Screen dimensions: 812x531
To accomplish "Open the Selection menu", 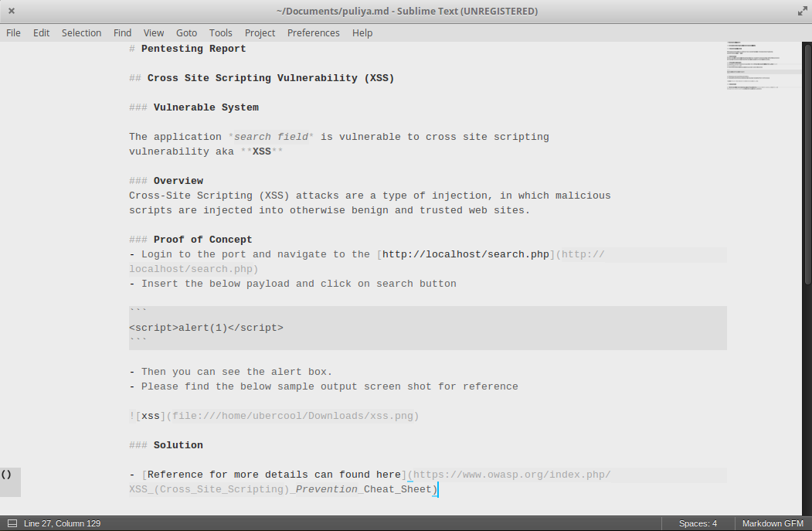I will pos(81,32).
